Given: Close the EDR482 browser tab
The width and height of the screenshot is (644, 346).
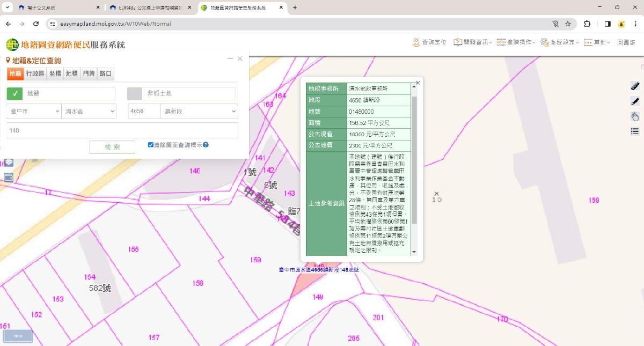Looking at the screenshot, I should click(191, 8).
